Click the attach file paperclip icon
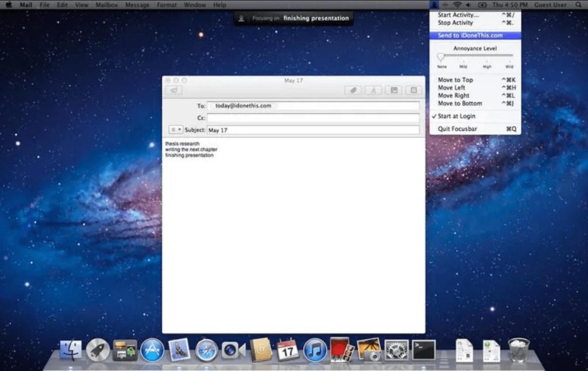The width and height of the screenshot is (588, 371). (x=353, y=90)
